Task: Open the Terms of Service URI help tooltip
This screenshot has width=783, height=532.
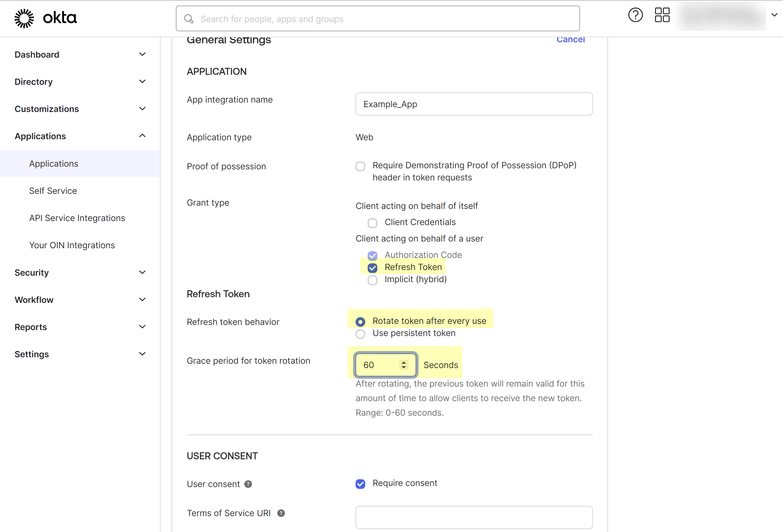Action: point(281,513)
